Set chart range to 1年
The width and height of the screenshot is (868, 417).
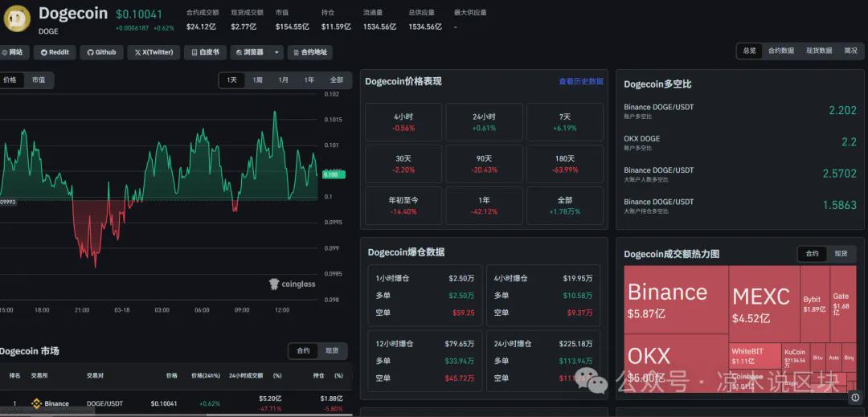pyautogui.click(x=309, y=80)
